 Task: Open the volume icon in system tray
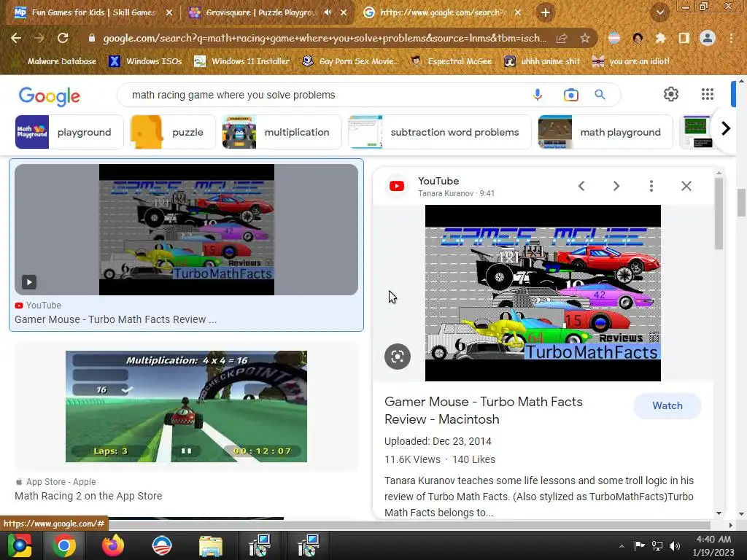675,546
